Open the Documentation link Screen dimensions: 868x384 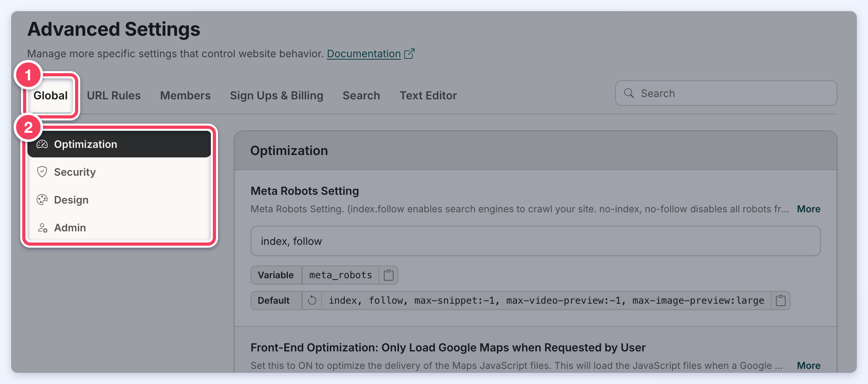point(364,54)
